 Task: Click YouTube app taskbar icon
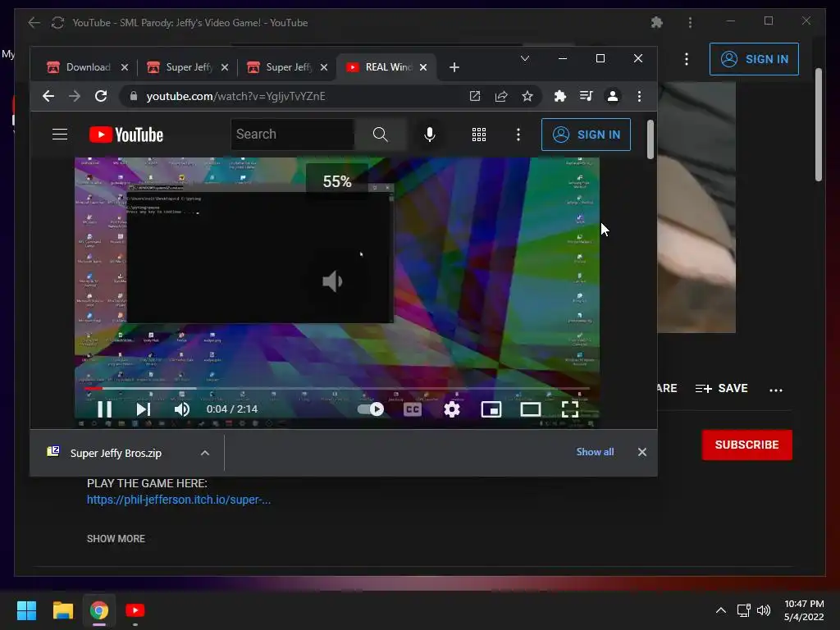coord(135,610)
